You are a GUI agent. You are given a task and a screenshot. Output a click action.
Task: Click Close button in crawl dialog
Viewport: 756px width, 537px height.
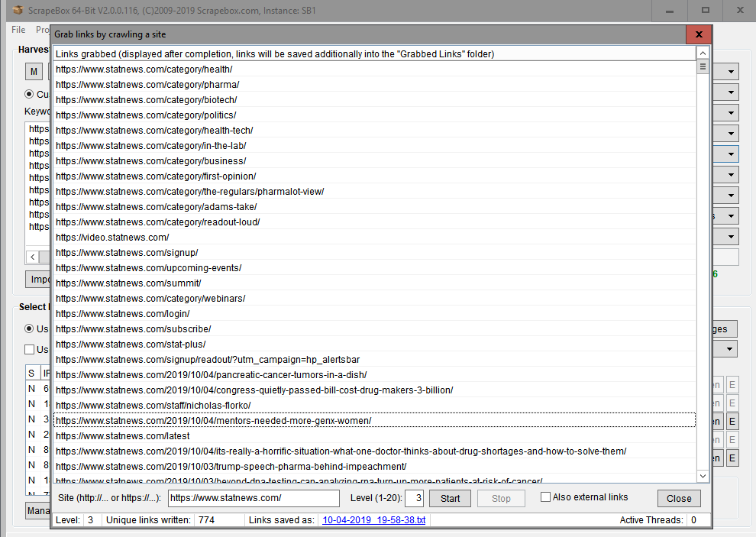click(x=679, y=498)
